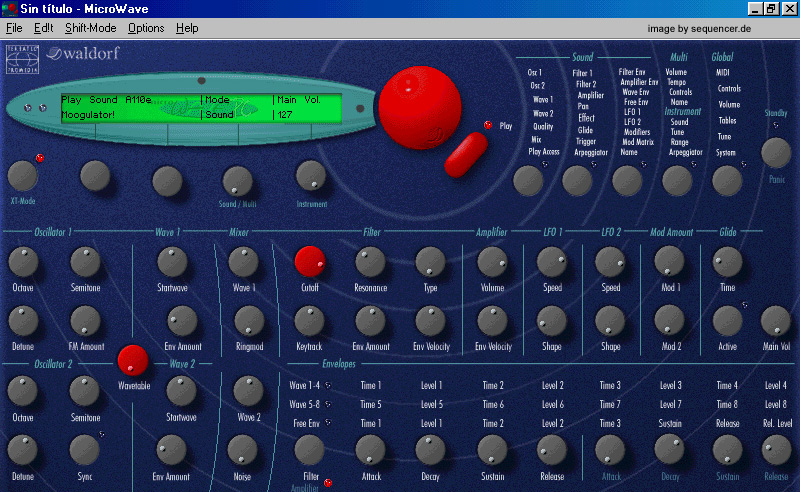The image size is (800, 492).
Task: Click the red Cutoff filter knob
Action: pos(310,261)
